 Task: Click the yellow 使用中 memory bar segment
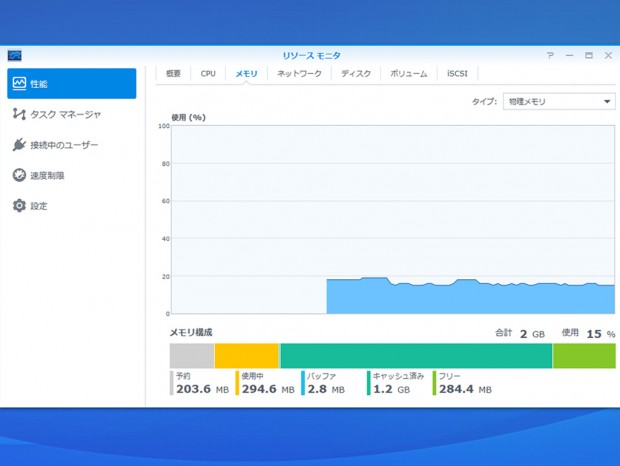point(246,356)
